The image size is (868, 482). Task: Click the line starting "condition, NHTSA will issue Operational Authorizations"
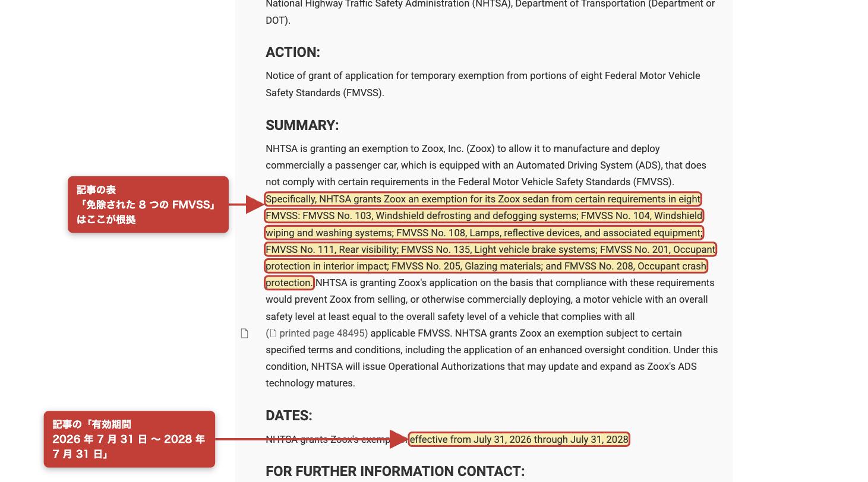pyautogui.click(x=481, y=366)
